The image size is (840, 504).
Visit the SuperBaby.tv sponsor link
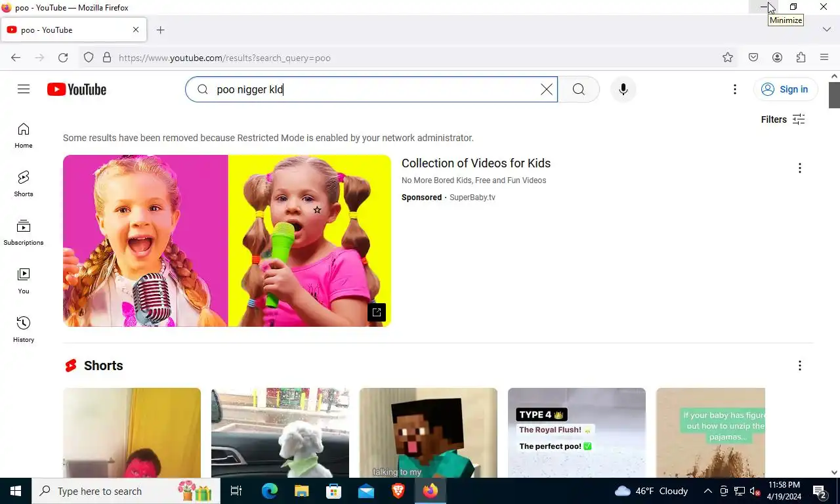(x=472, y=198)
